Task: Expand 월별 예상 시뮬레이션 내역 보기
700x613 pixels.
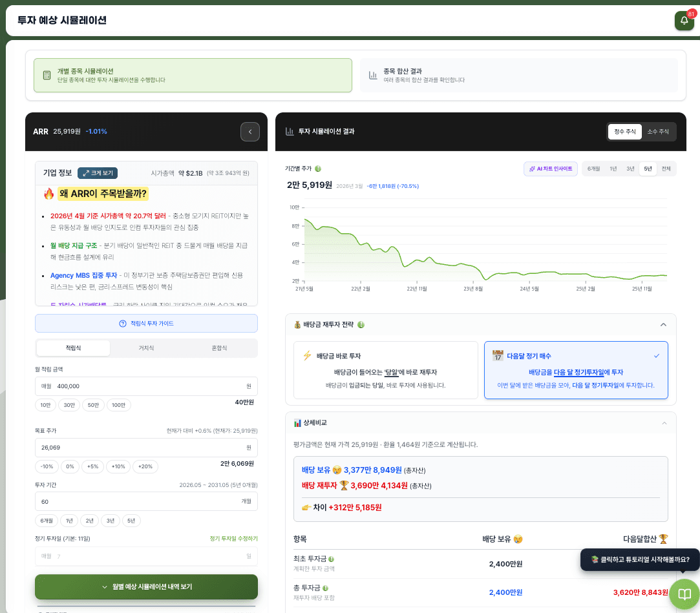Action: [x=147, y=587]
